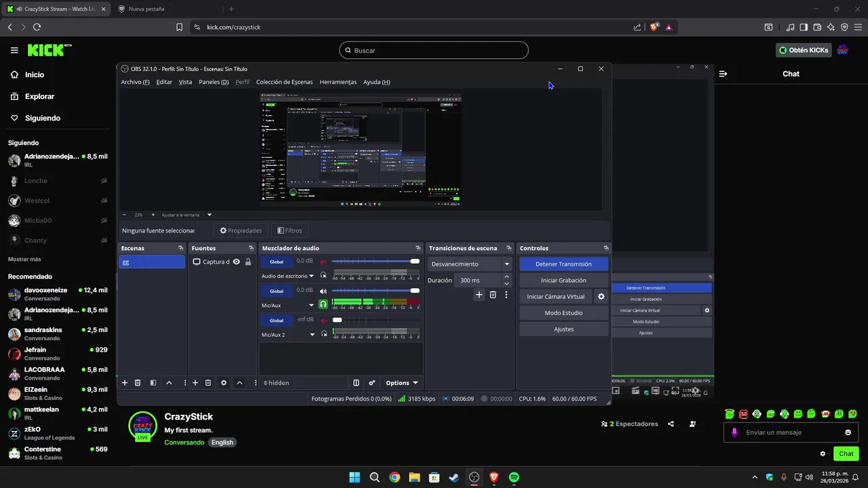The image size is (868, 488).
Task: Increase transition Duración with up stepper
Action: coord(507,277)
